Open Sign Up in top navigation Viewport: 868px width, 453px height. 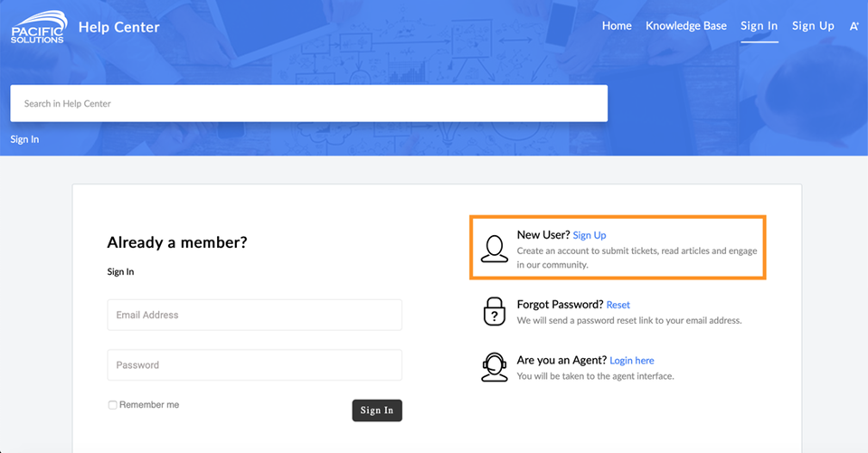(x=813, y=26)
